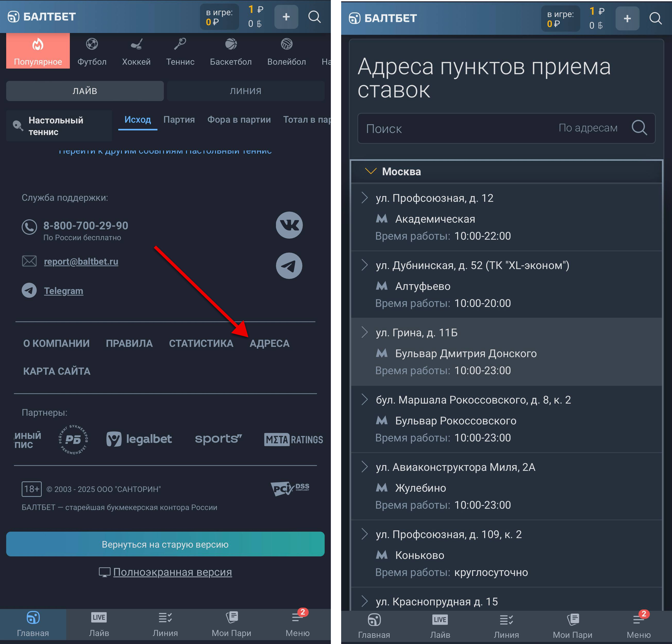Viewport: 672px width, 644px height.
Task: Open the АДРЕСА footer link
Action: [270, 343]
